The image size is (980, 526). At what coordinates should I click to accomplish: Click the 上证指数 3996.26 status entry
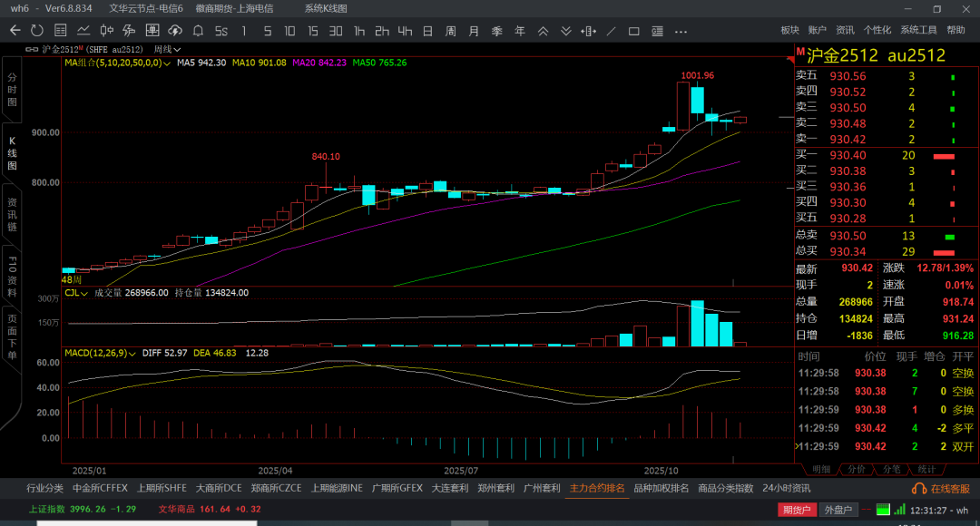pos(82,509)
